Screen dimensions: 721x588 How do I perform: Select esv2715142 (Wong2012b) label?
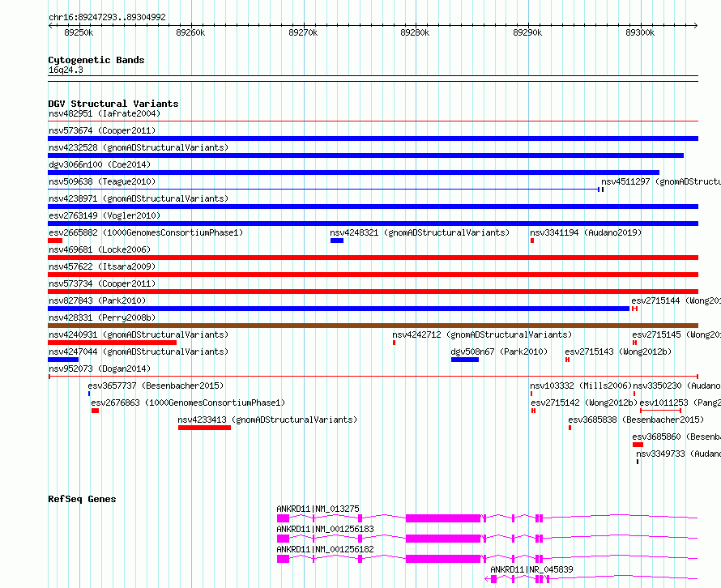pyautogui.click(x=584, y=403)
